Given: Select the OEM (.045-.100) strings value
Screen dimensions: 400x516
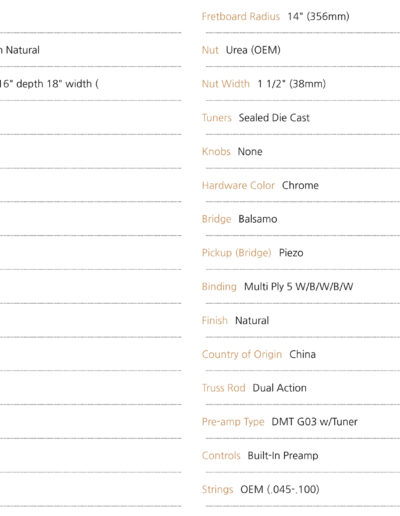Looking at the screenshot, I should point(280,489).
